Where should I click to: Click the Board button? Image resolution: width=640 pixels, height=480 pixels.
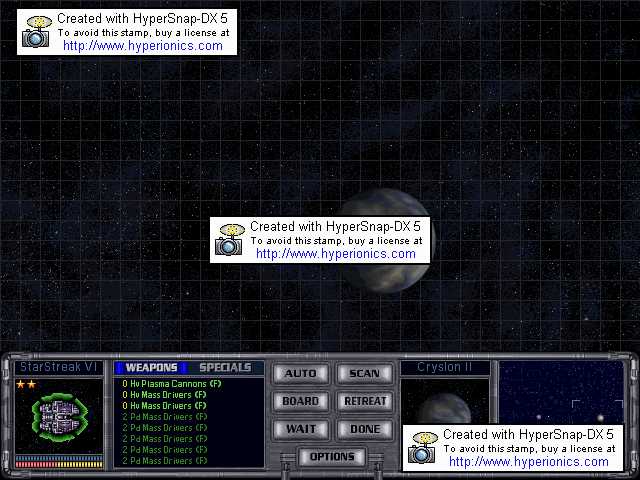coord(300,401)
